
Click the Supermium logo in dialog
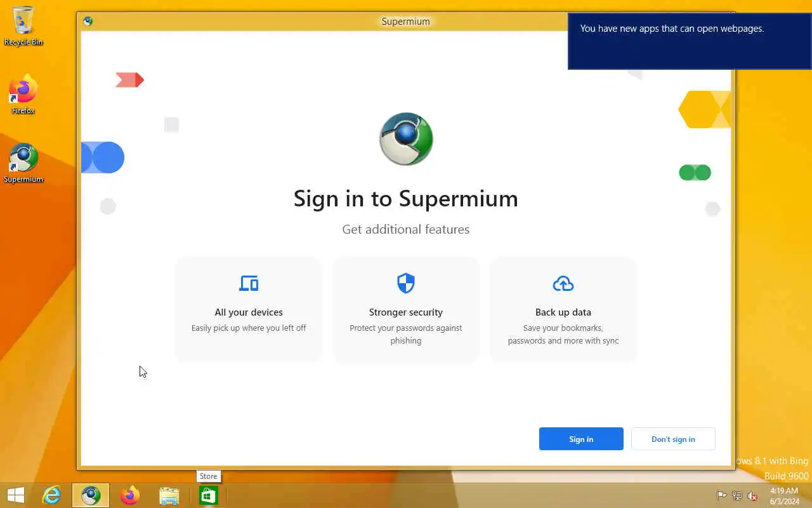[406, 139]
